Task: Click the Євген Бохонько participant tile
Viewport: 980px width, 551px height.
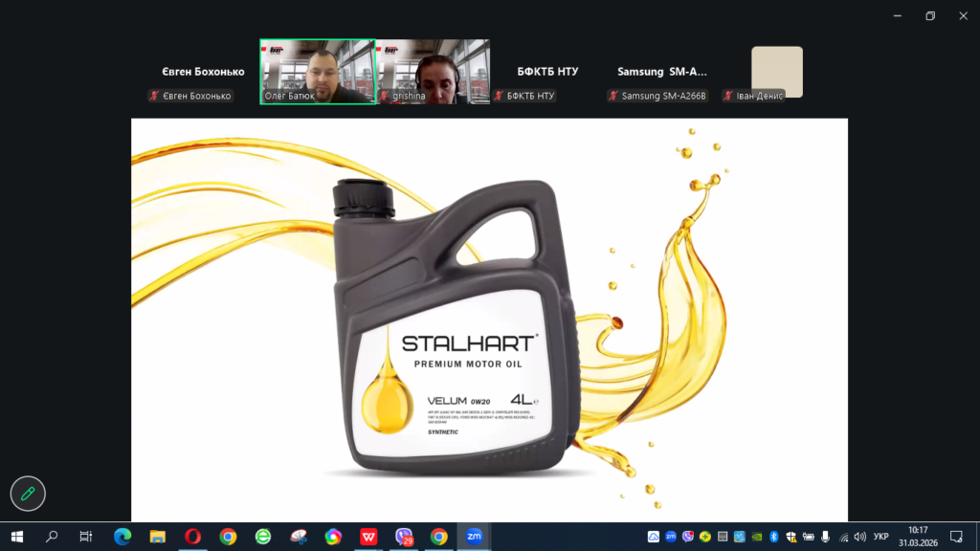Action: [202, 72]
